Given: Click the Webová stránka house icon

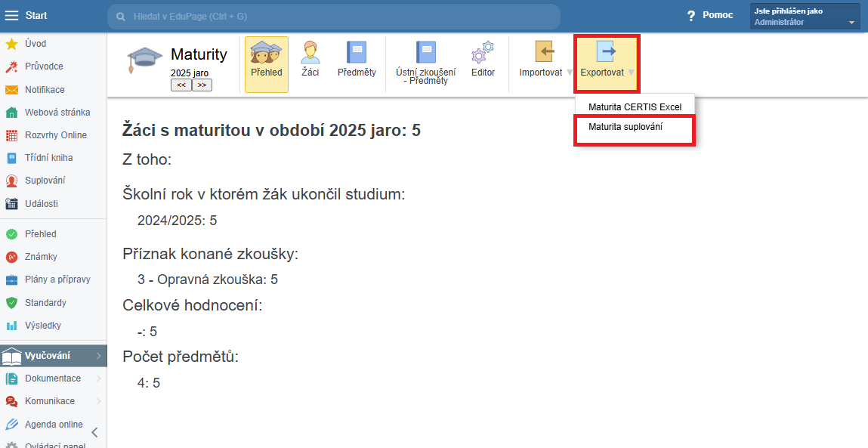Looking at the screenshot, I should pyautogui.click(x=11, y=113).
